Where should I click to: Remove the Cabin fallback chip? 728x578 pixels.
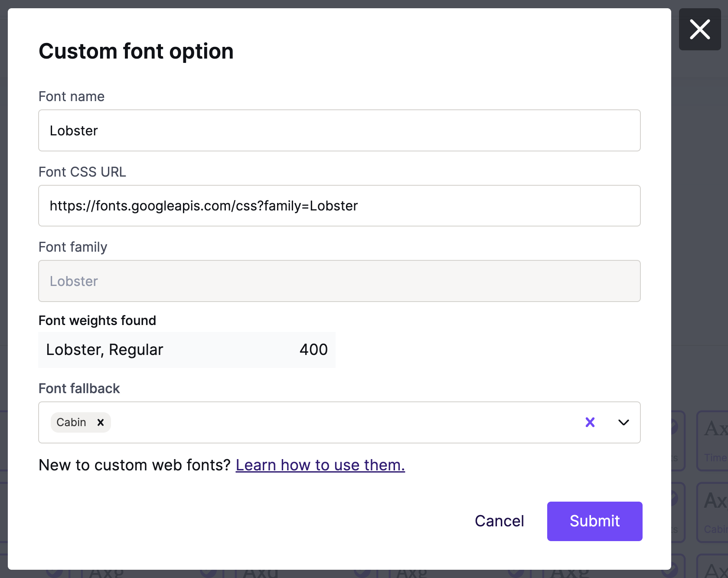pos(101,422)
